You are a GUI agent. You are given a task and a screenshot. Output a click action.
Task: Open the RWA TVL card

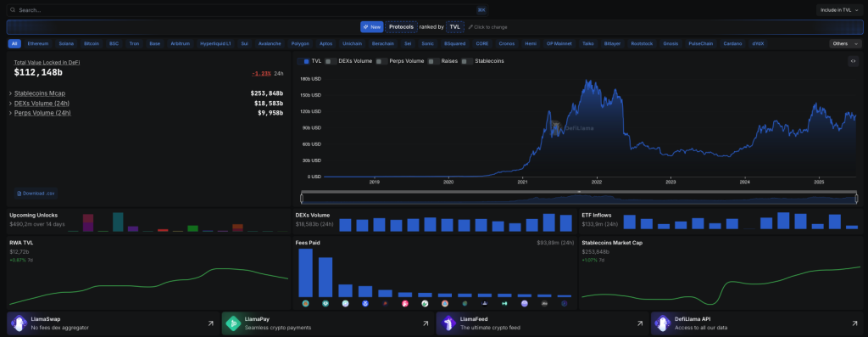pos(148,273)
